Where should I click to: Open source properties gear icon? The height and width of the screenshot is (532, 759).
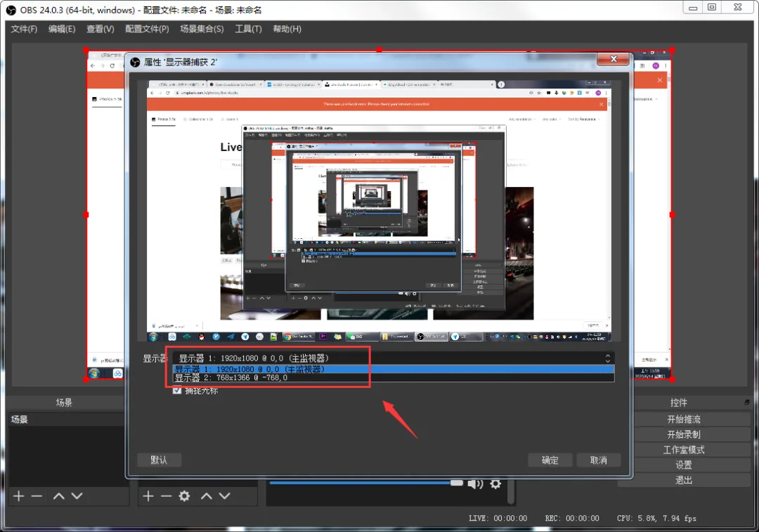pos(184,496)
